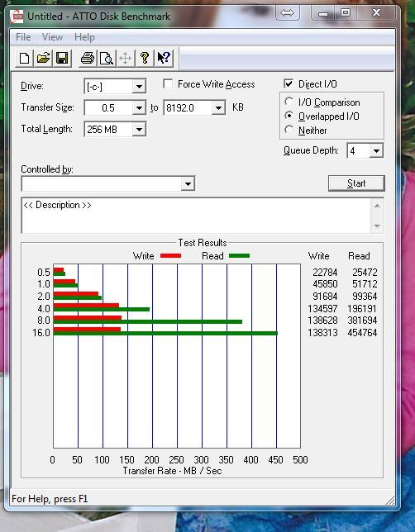Minimize the ATTO Disk Benchmark window

point(322,13)
